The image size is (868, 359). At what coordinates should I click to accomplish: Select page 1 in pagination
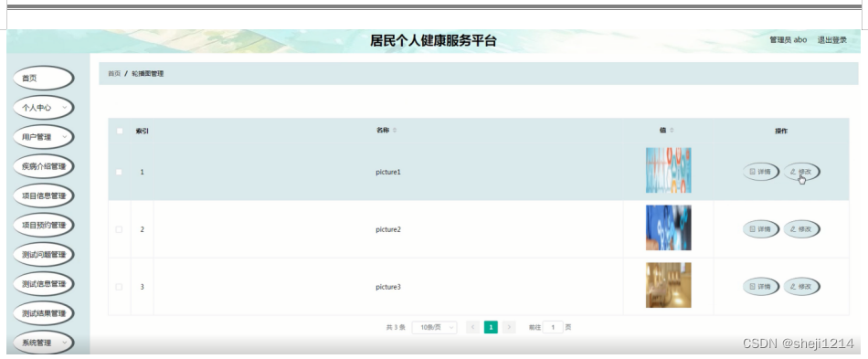coord(491,327)
